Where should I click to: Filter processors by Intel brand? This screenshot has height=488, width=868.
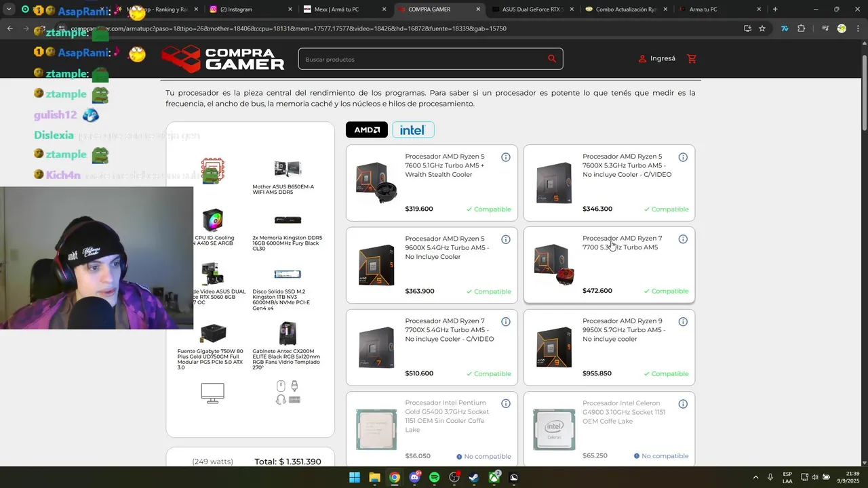coord(413,129)
